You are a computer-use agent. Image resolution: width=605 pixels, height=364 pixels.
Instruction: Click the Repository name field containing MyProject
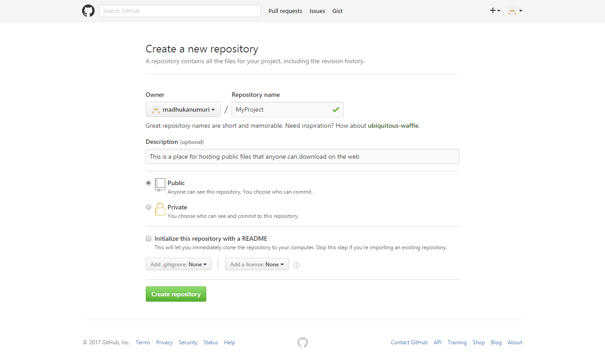tap(287, 109)
